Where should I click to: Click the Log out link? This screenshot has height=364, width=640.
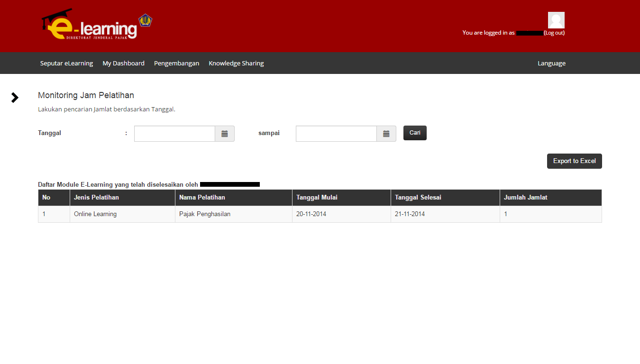[554, 33]
